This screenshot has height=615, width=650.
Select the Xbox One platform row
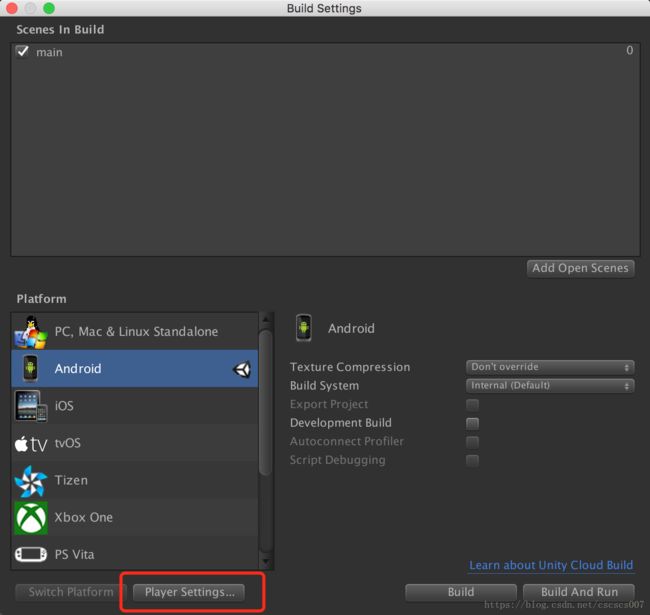(135, 517)
